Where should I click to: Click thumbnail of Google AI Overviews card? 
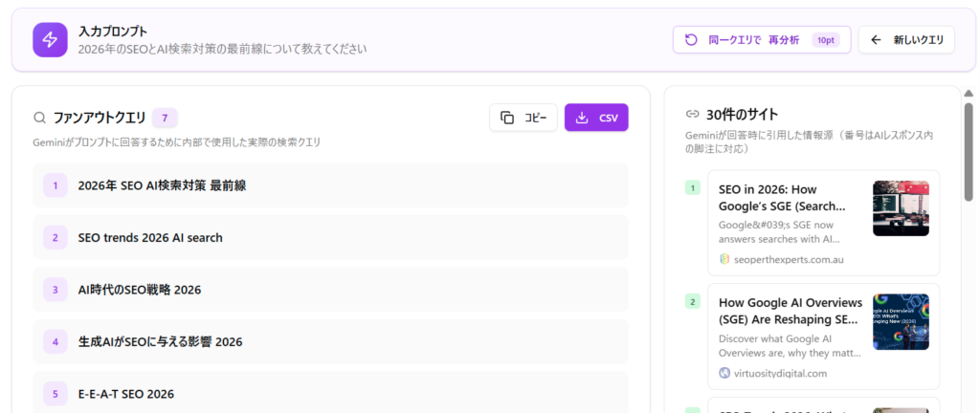point(901,322)
